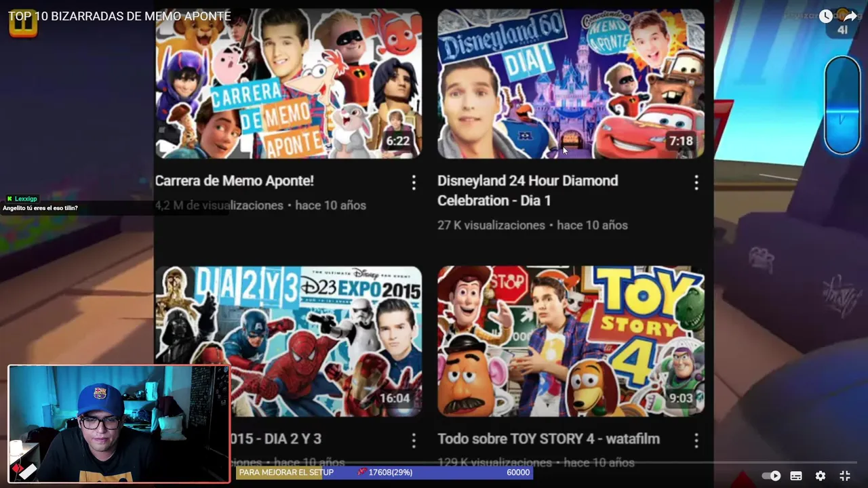
Task: Click the 7:18 duration badge
Action: [x=681, y=141]
